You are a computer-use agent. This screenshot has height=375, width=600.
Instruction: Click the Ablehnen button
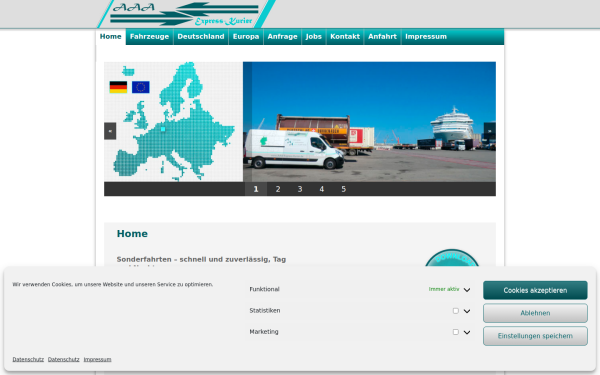(x=535, y=313)
